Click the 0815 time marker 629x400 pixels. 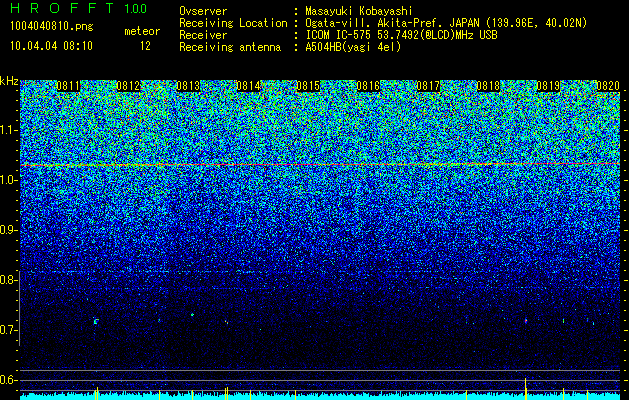click(x=308, y=86)
